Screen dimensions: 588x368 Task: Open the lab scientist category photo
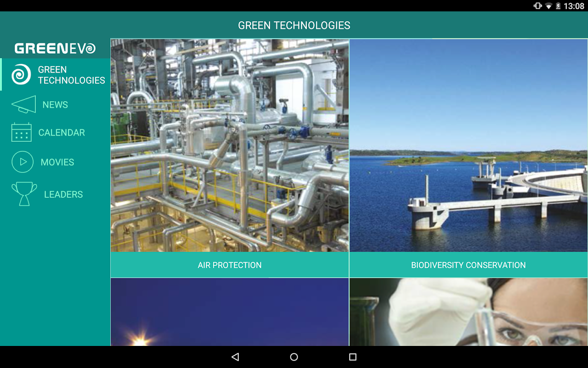(469, 312)
